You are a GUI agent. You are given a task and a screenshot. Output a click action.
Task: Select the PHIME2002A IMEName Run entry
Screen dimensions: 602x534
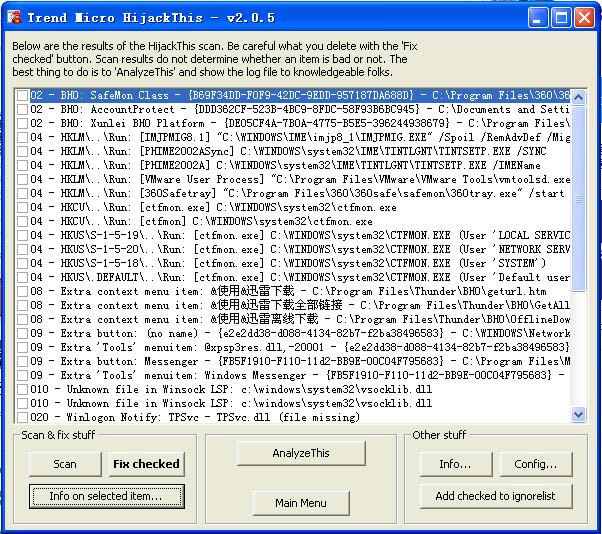(285, 165)
